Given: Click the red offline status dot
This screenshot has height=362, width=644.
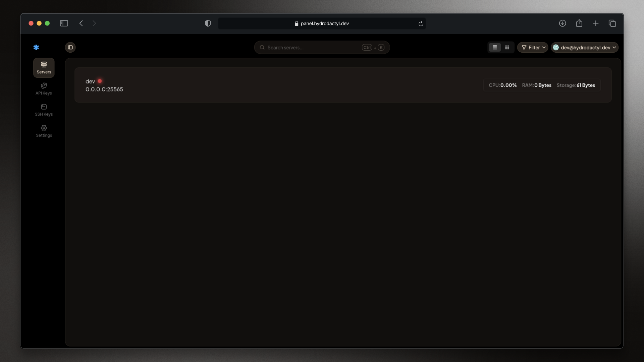Looking at the screenshot, I should pyautogui.click(x=100, y=81).
